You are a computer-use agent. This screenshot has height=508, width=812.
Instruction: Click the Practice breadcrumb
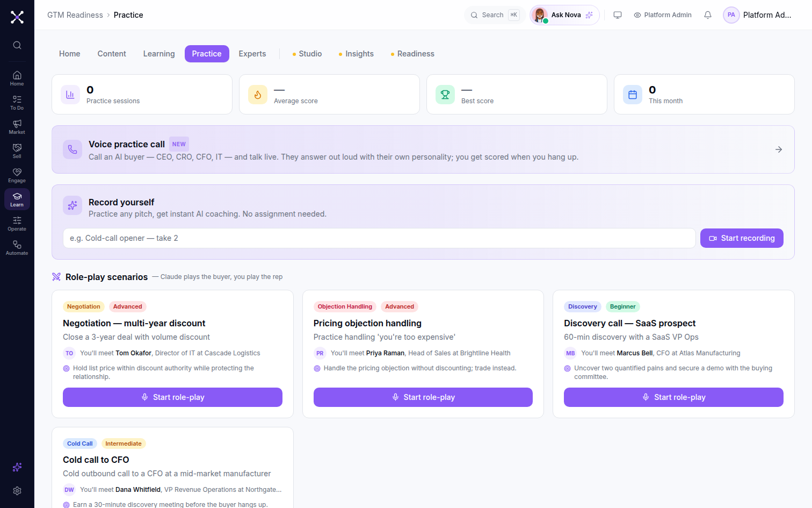[128, 15]
